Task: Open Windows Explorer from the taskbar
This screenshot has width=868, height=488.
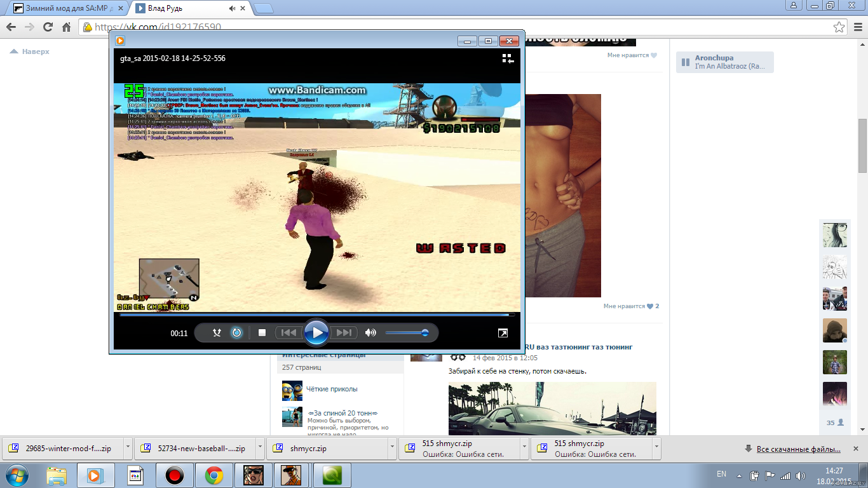Action: [57, 475]
